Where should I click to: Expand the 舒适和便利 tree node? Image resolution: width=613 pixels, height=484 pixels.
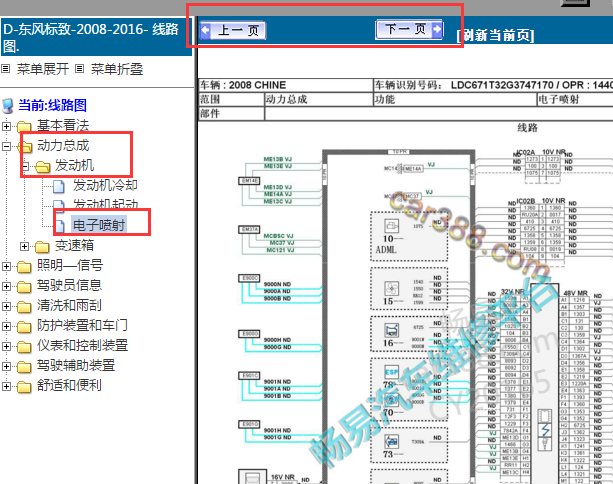(6, 386)
